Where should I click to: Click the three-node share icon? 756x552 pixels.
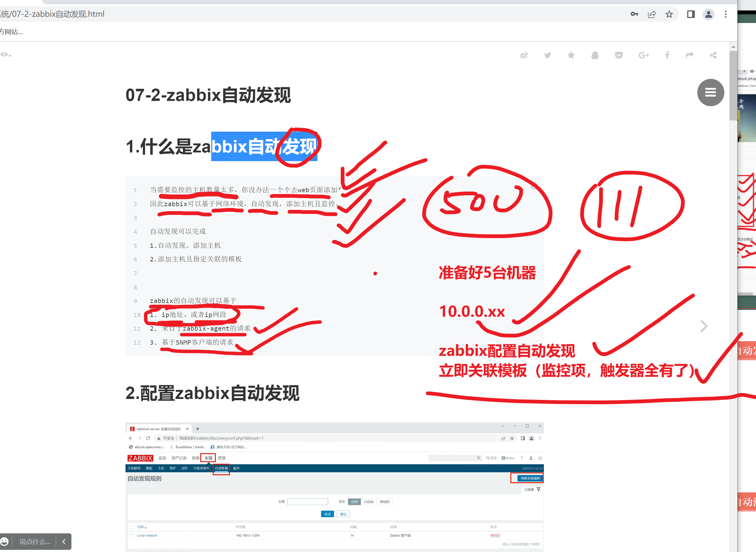pyautogui.click(x=713, y=55)
